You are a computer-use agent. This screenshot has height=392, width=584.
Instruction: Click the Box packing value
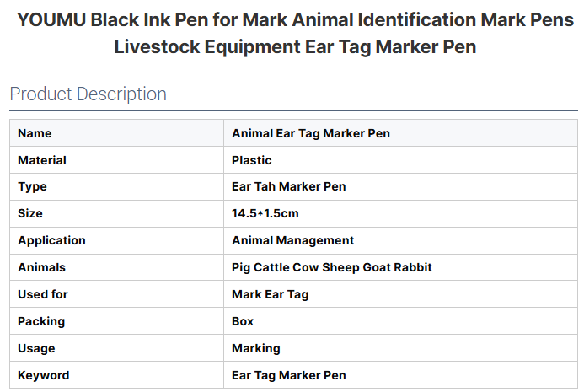coord(243,321)
